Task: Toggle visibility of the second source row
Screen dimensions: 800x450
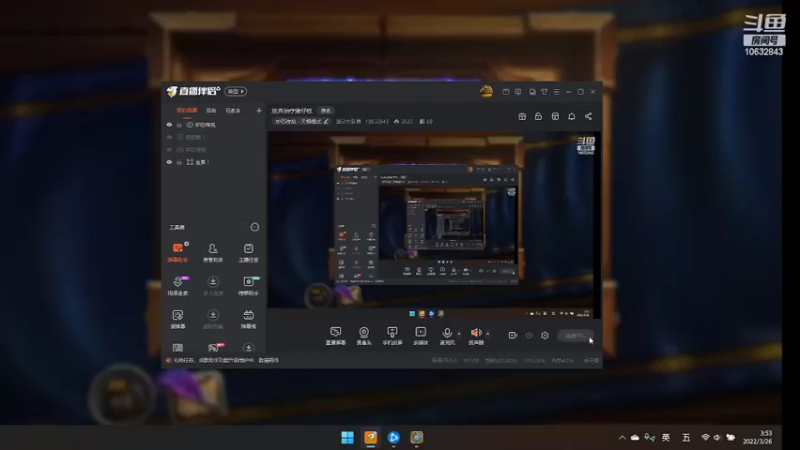Action: tap(169, 137)
